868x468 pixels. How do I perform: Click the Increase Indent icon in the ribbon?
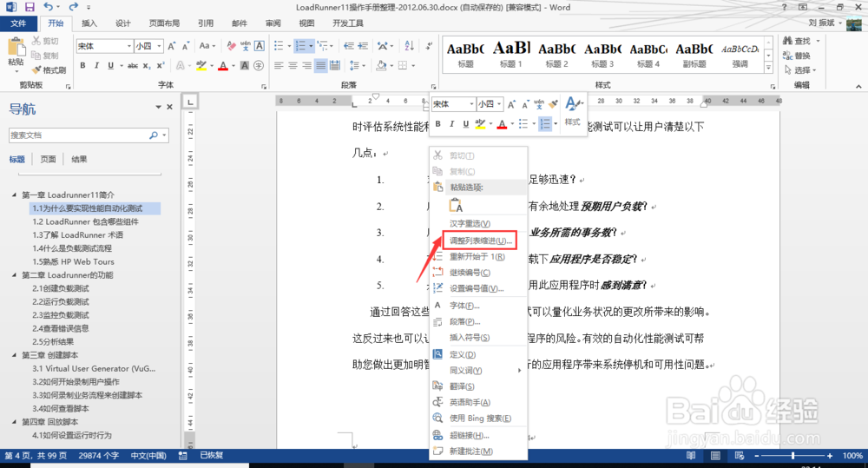tap(363, 46)
